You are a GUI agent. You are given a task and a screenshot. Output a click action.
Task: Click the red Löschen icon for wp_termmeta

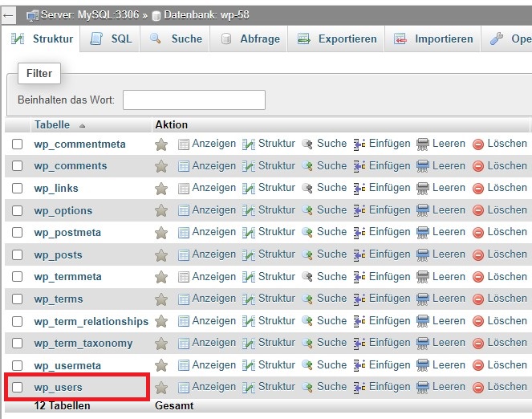click(x=478, y=277)
